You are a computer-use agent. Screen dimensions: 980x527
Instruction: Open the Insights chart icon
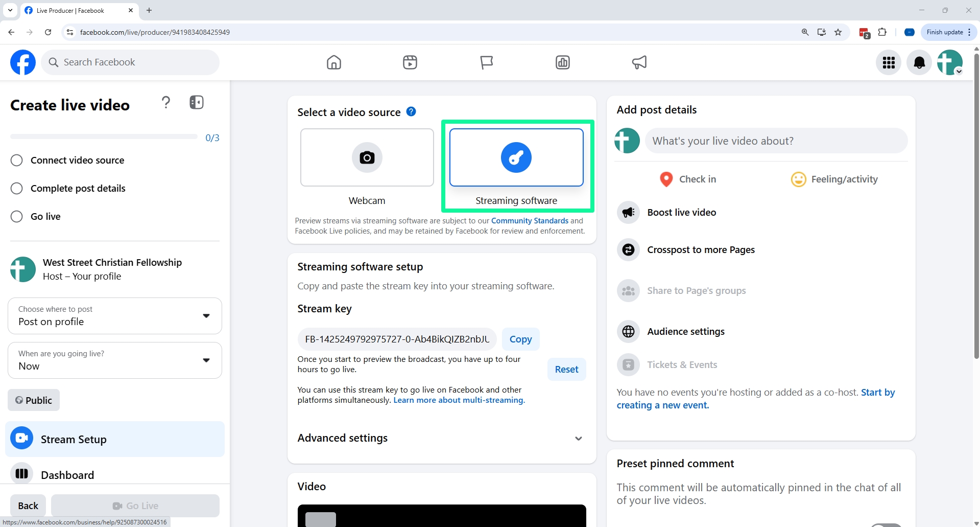[563, 62]
